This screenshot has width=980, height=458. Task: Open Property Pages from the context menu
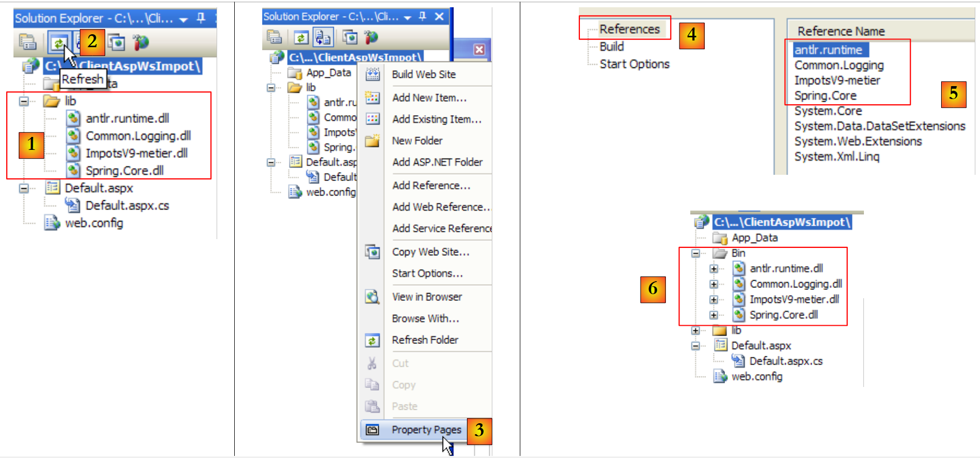426,430
